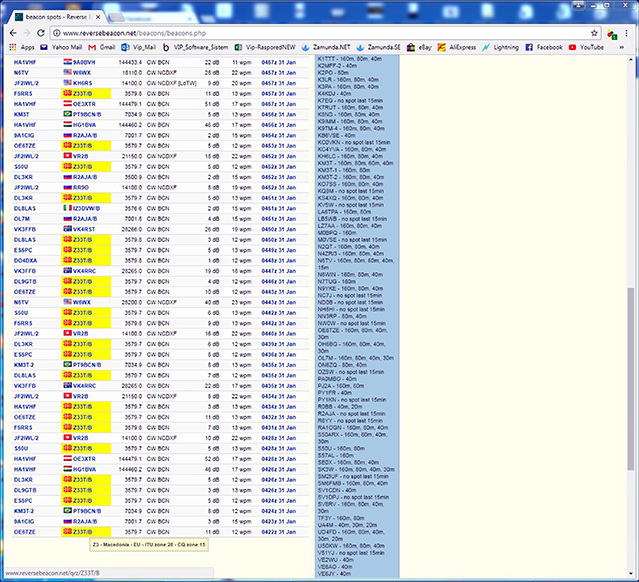Open VIP_Software_Sistem bookmark
This screenshot has width=639, height=582.
click(196, 47)
